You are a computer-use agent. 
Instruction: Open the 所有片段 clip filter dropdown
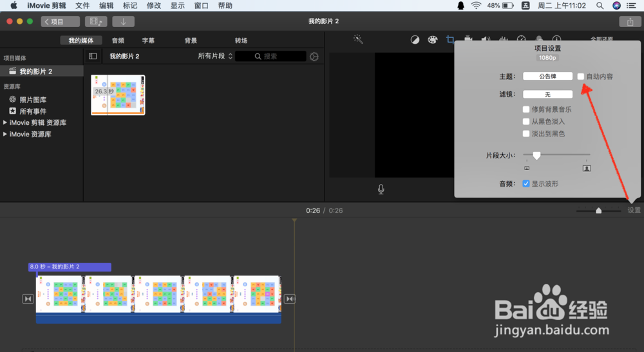[x=215, y=56]
